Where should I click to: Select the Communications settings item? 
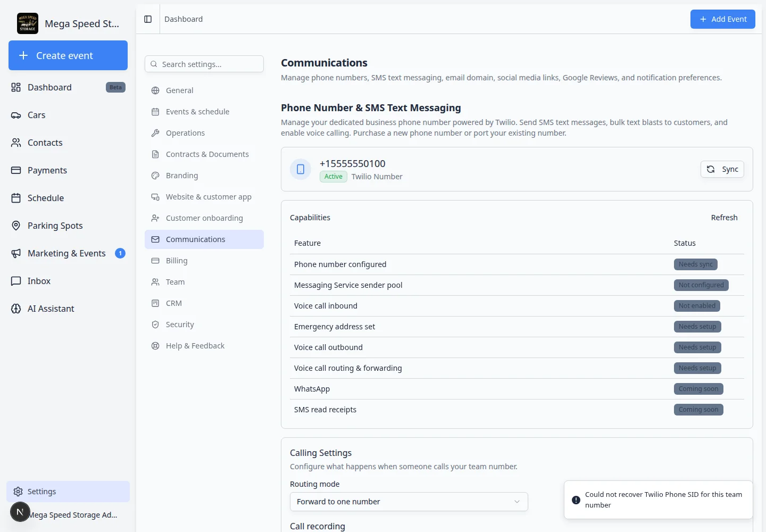click(x=204, y=239)
